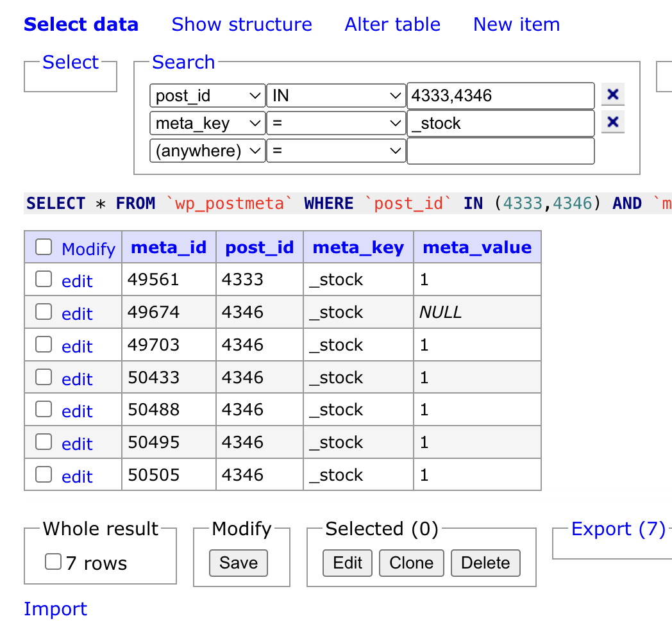Screen dimensions: 672x623
Task: Edit the row with meta_id 50505
Action: tap(77, 476)
